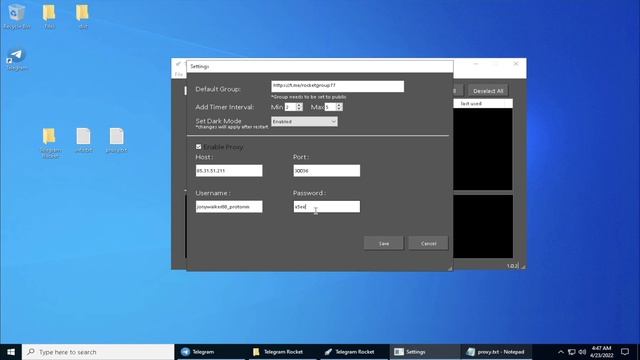The height and width of the screenshot is (360, 640).
Task: Open the notification center icon
Action: (x=625, y=352)
